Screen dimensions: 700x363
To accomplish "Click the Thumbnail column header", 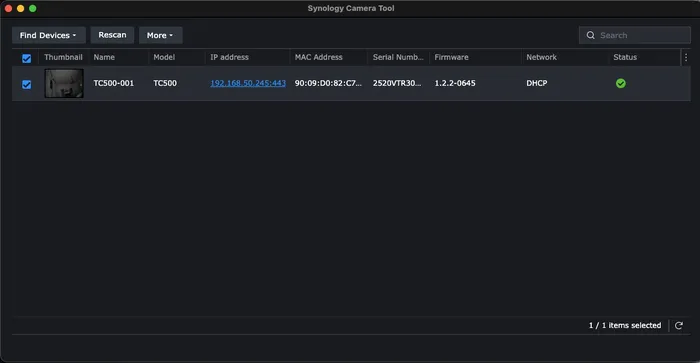I will coord(63,57).
